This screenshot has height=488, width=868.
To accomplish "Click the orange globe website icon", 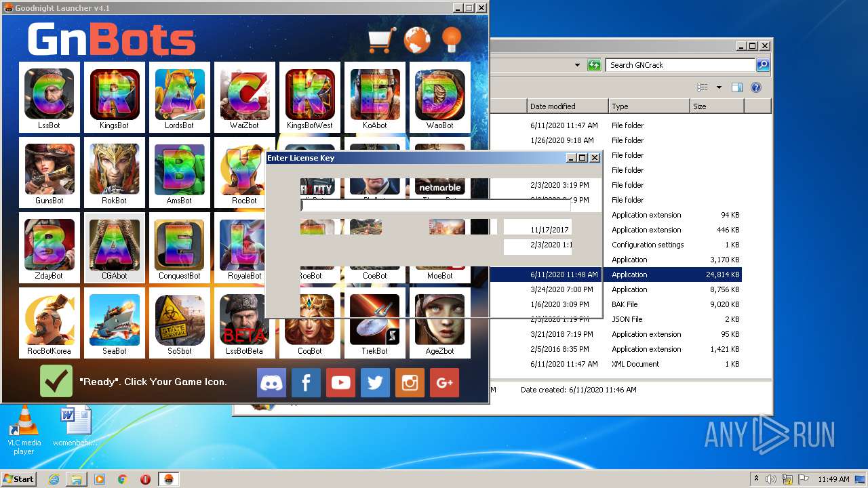I will coord(417,41).
